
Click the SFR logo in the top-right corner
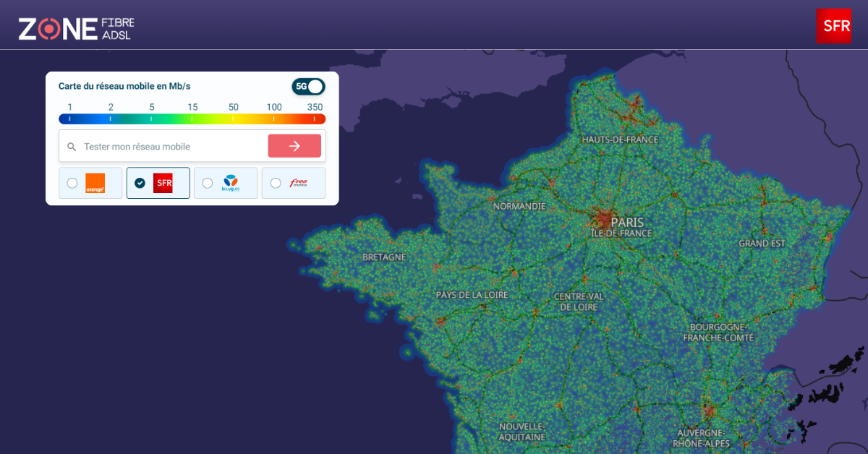[x=834, y=25]
